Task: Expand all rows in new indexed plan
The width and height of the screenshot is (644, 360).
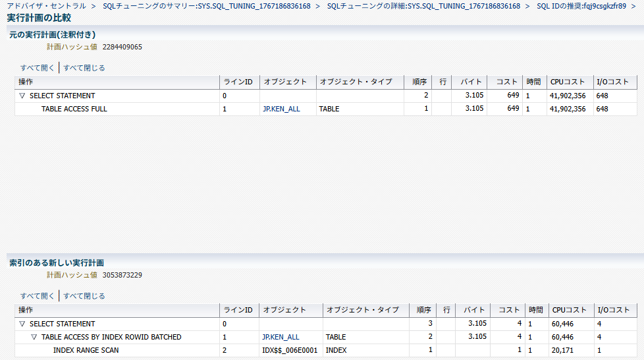Action: click(x=38, y=295)
